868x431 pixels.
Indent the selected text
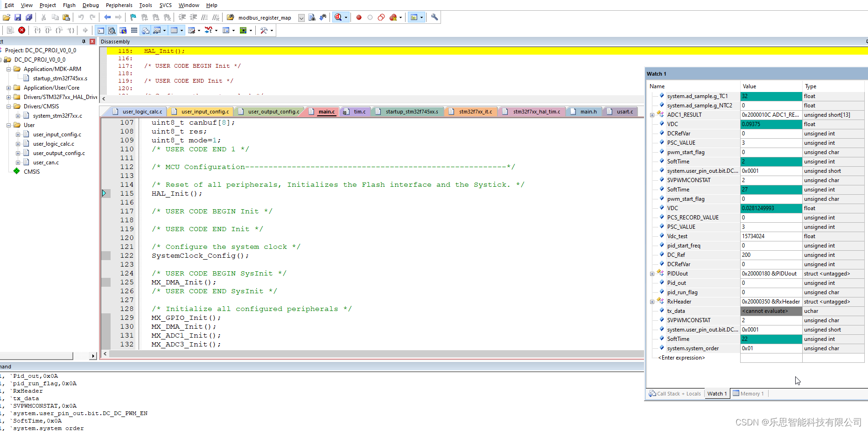pyautogui.click(x=182, y=17)
